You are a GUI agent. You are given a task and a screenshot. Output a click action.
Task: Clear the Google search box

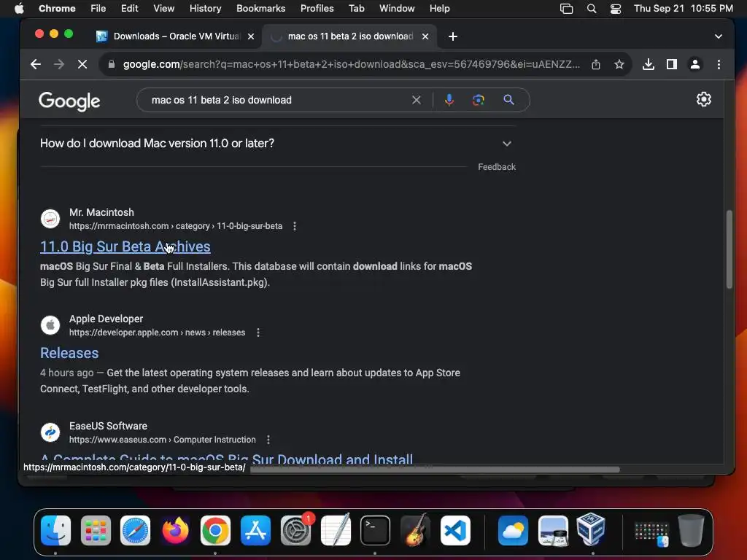[x=417, y=100]
